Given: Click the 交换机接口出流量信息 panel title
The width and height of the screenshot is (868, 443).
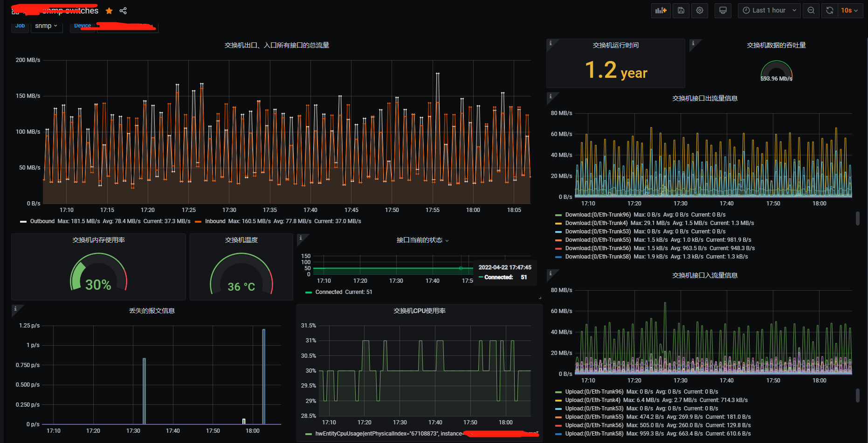Looking at the screenshot, I should 705,98.
